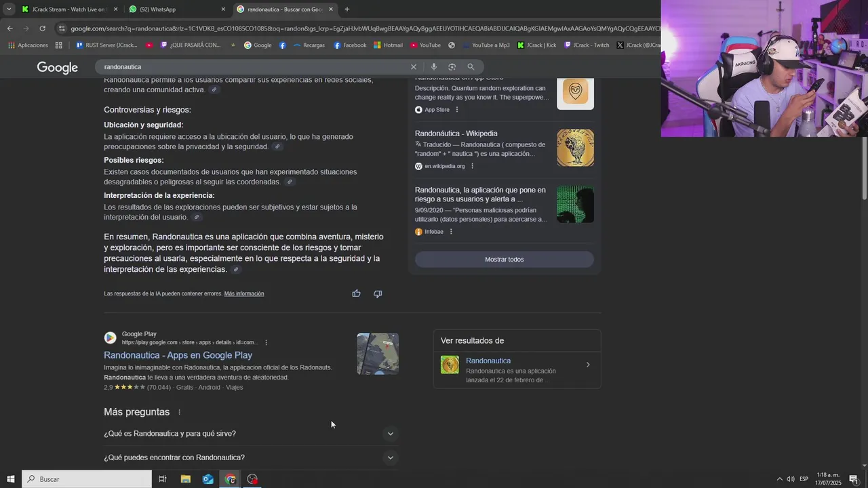Switch to JCrack Stream tab

point(68,9)
